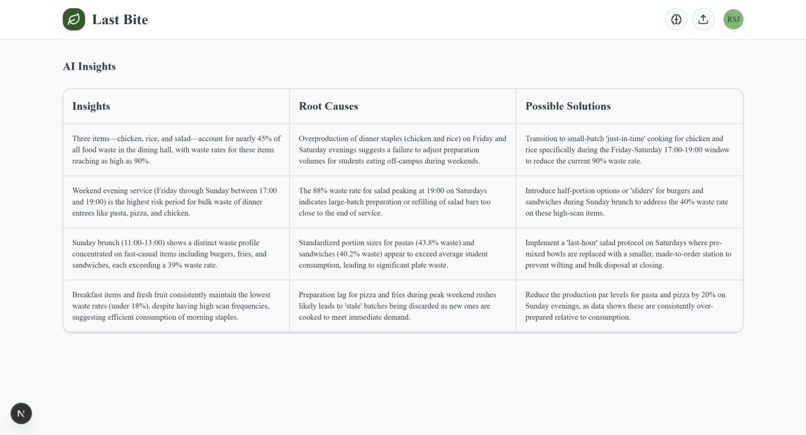Select the Breakfast items and fresh fruit insight
The height and width of the screenshot is (435, 806).
(x=176, y=306)
